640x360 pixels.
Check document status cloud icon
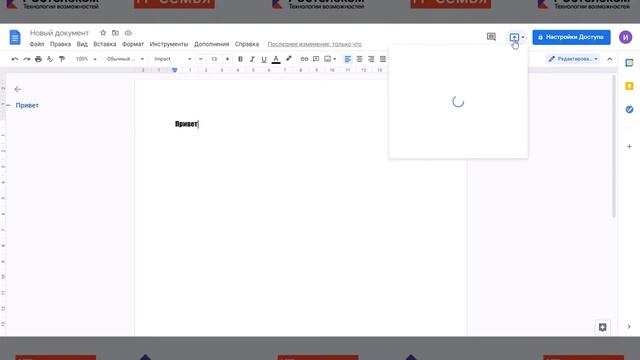(x=128, y=33)
